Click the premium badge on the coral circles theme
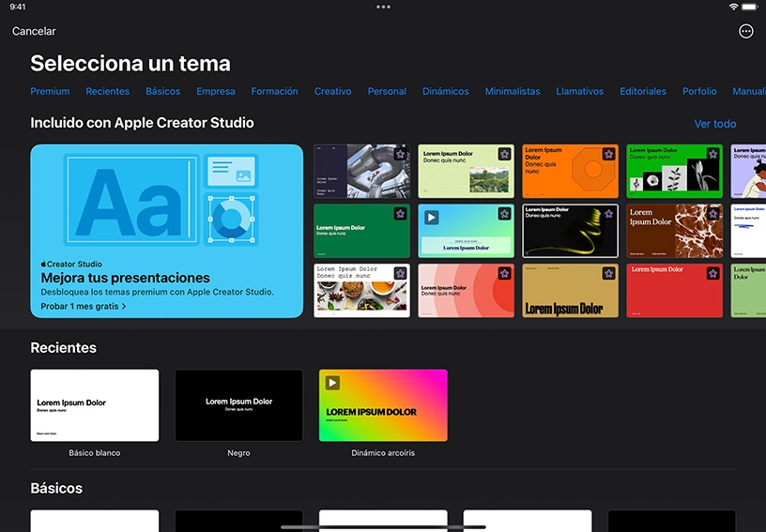Screen dimensions: 766x532 [x=505, y=273]
